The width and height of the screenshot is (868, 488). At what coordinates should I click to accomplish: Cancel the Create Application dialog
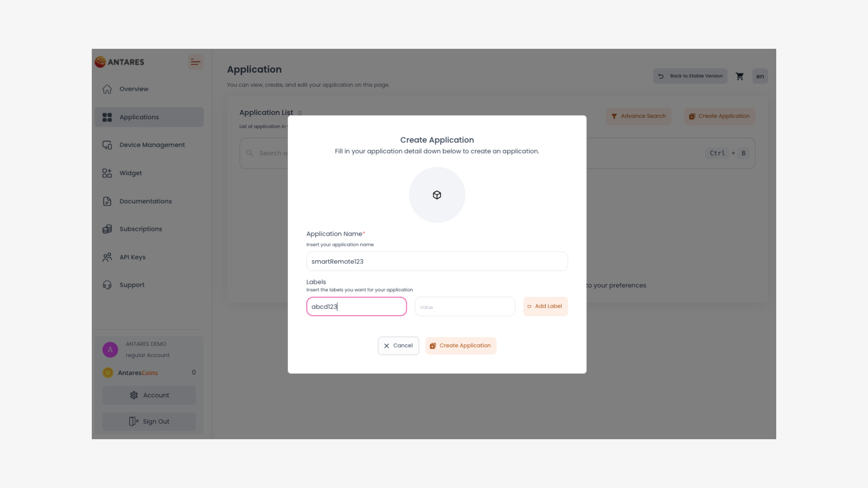click(x=398, y=346)
